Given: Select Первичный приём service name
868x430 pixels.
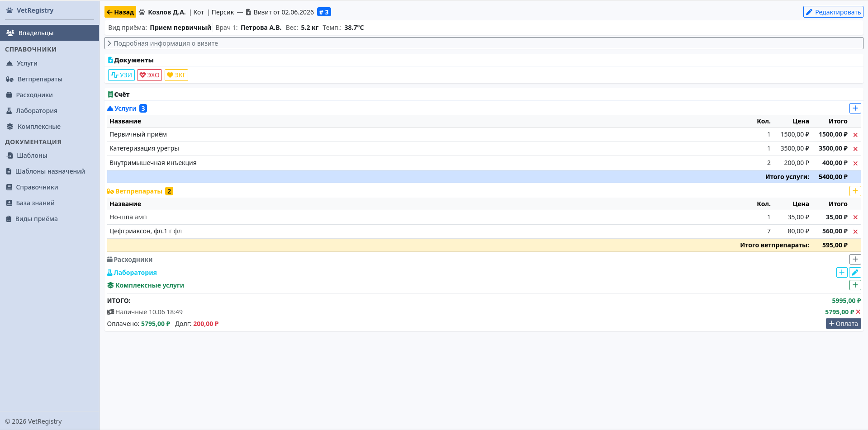Looking at the screenshot, I should click(138, 134).
